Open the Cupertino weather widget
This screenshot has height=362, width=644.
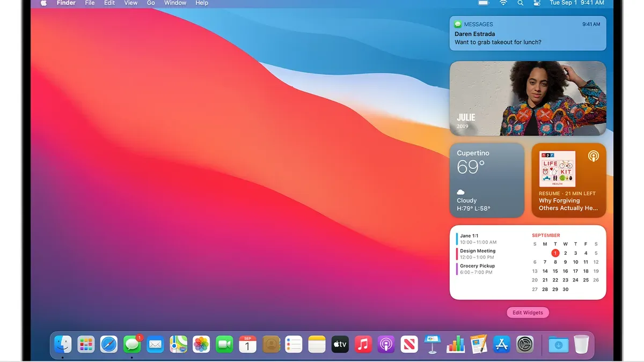487,180
